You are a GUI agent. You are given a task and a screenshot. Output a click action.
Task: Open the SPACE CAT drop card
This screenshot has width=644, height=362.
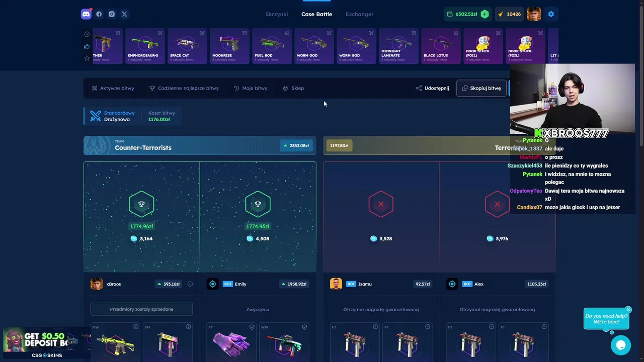(187, 46)
